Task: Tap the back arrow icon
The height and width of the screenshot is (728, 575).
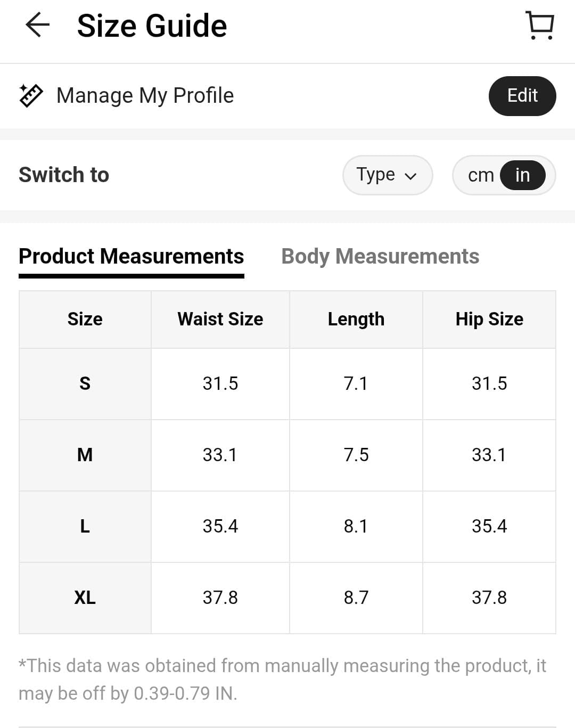Action: 37,25
